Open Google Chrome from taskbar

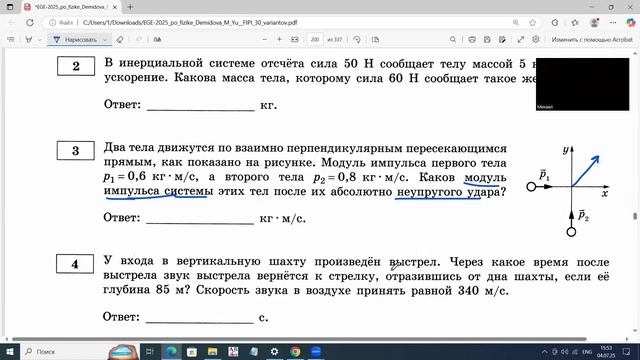(x=295, y=351)
